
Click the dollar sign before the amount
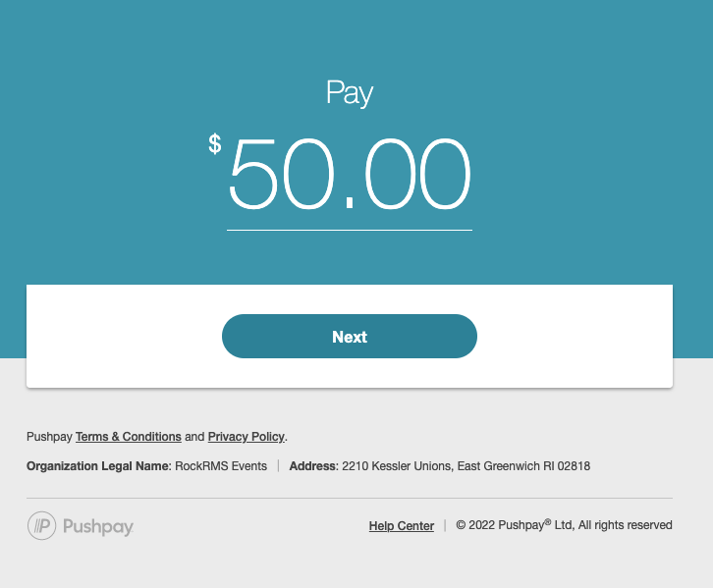[x=215, y=145]
